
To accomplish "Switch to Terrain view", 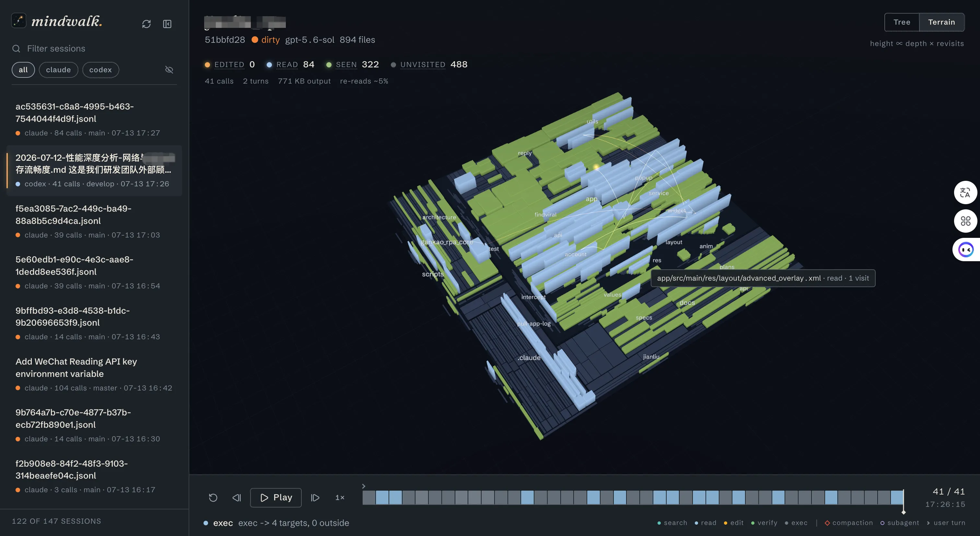I will coord(941,22).
